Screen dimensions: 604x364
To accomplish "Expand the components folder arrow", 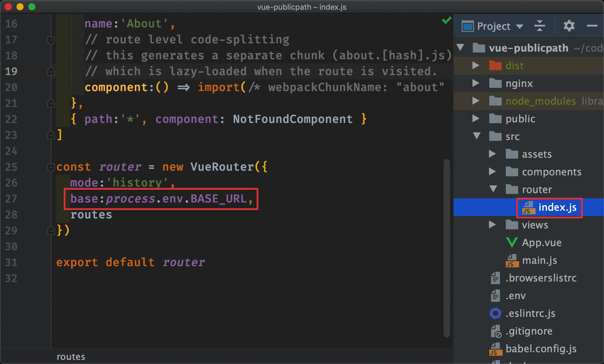I will pyautogui.click(x=492, y=172).
